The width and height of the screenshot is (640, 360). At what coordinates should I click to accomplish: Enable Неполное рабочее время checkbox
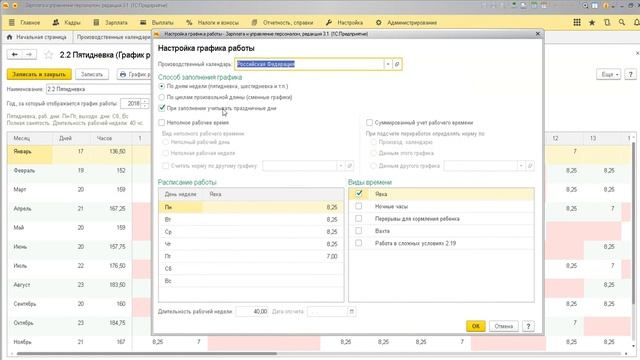(x=162, y=122)
